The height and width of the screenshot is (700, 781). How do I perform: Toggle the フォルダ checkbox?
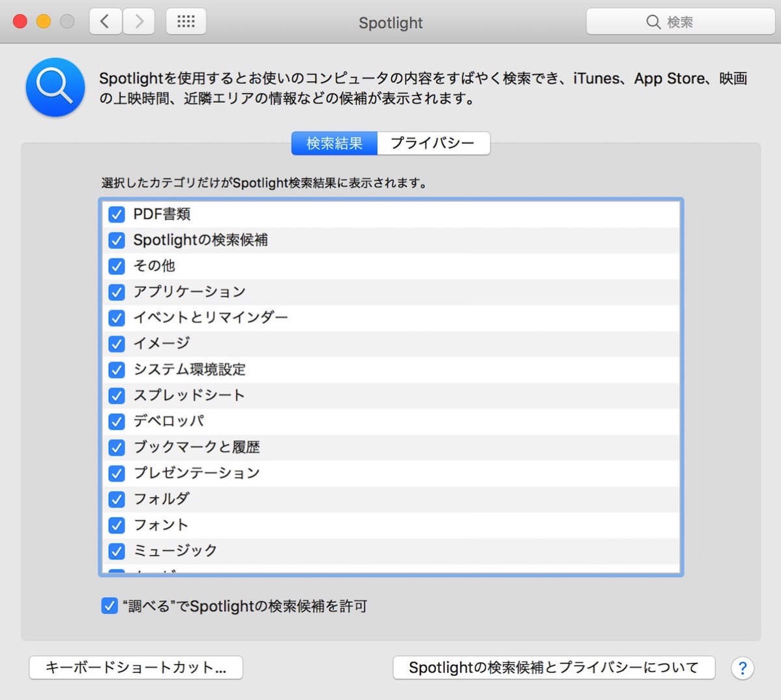click(x=117, y=499)
